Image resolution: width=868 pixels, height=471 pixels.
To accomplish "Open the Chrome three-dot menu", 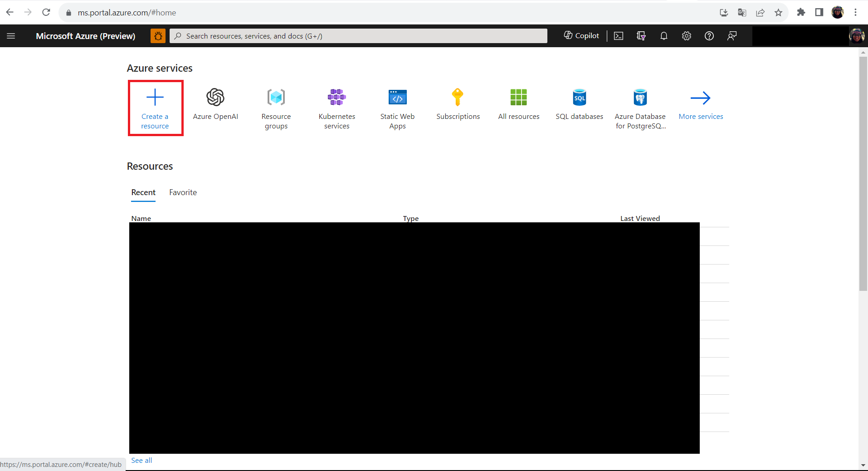I will pos(855,12).
